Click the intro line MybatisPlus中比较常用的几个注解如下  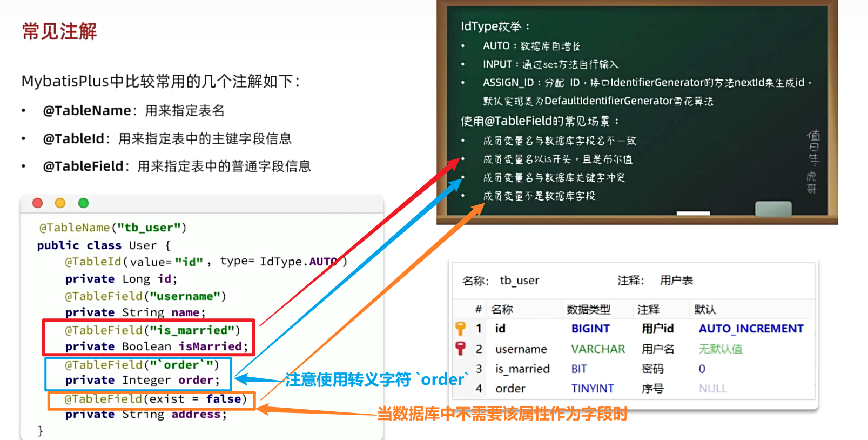coord(160,81)
